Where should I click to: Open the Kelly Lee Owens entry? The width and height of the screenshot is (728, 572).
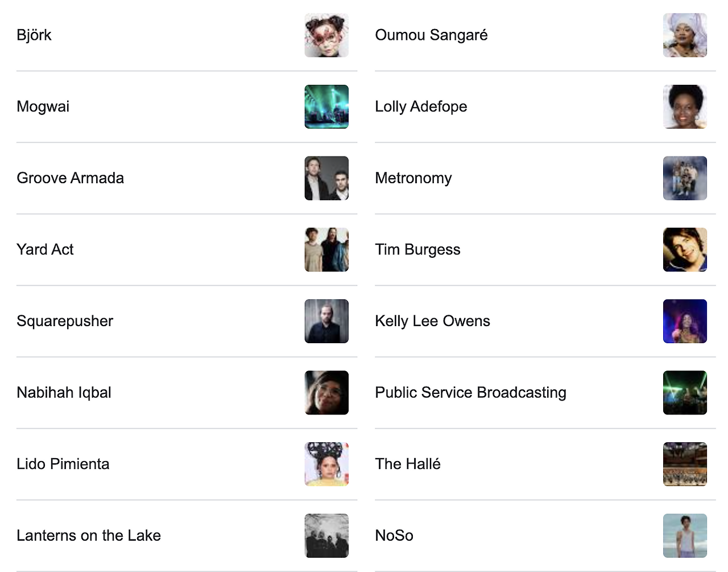pos(432,321)
